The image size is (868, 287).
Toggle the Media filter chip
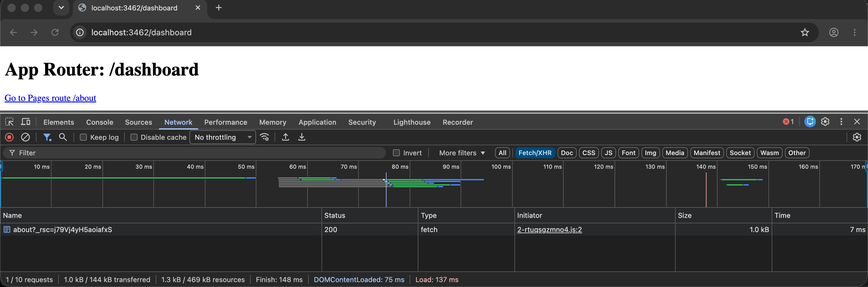click(675, 152)
